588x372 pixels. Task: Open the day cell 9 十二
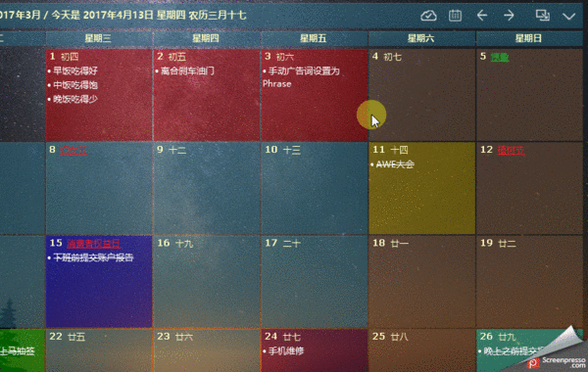point(207,188)
